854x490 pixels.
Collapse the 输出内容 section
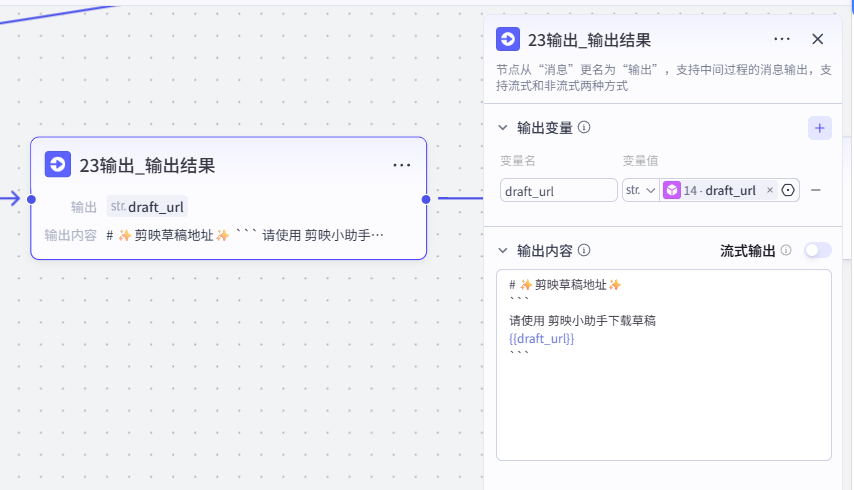[502, 250]
